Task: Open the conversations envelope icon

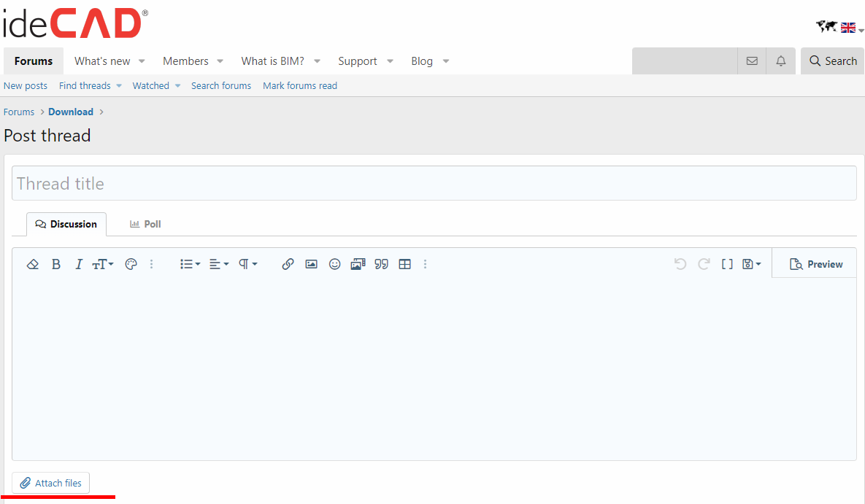Action: pos(752,61)
